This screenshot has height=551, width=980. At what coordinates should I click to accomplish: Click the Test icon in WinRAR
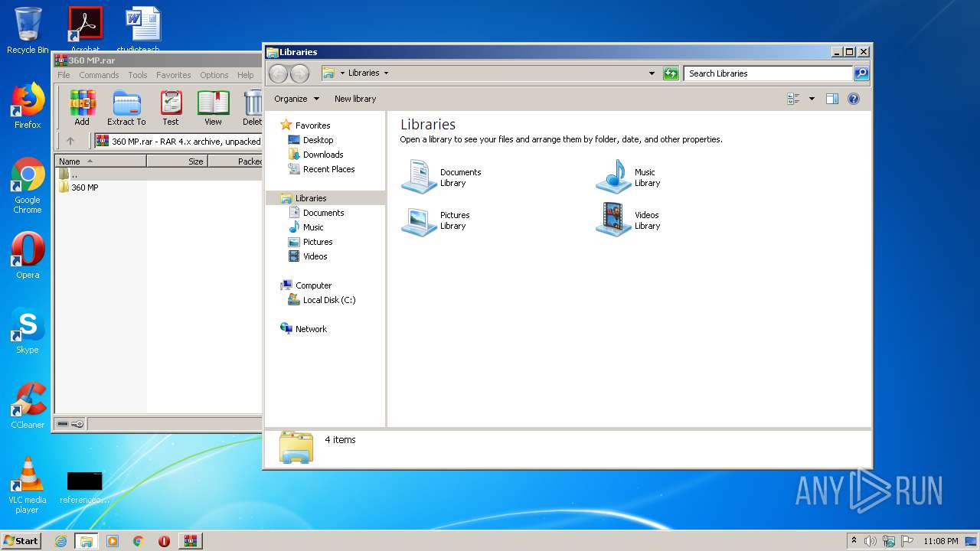tap(171, 108)
